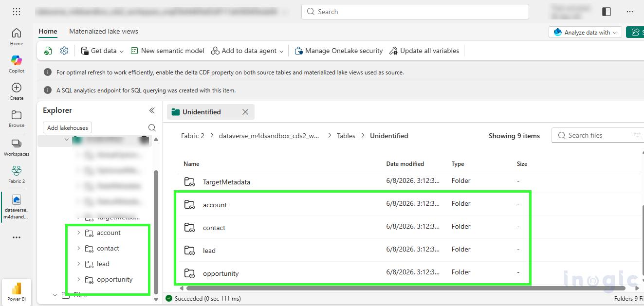This screenshot has height=306, width=644.
Task: Click New semantic model
Action: tap(167, 51)
